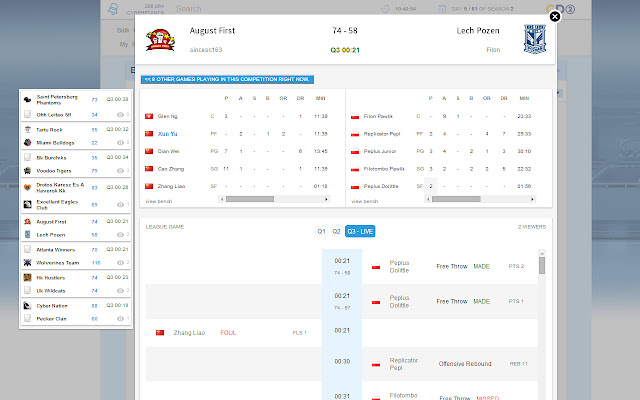The width and height of the screenshot is (640, 400).
Task: Click the eye icon for Pecker Clan game
Action: pyautogui.click(x=120, y=318)
